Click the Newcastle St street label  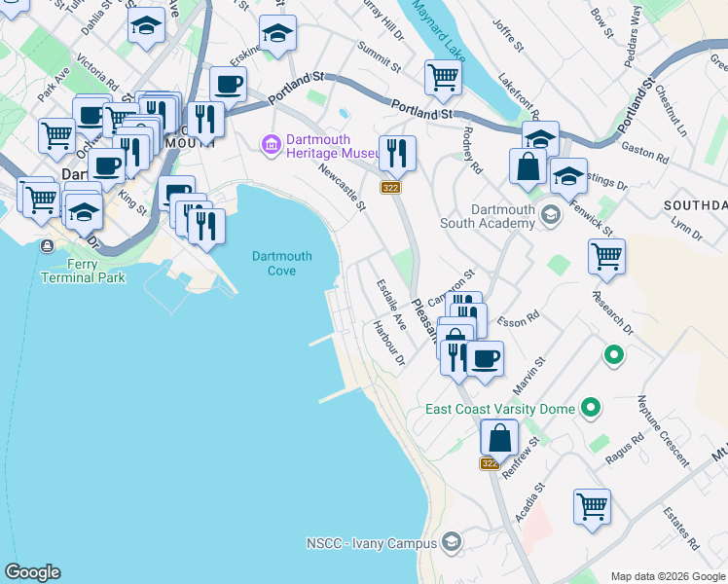click(x=343, y=187)
